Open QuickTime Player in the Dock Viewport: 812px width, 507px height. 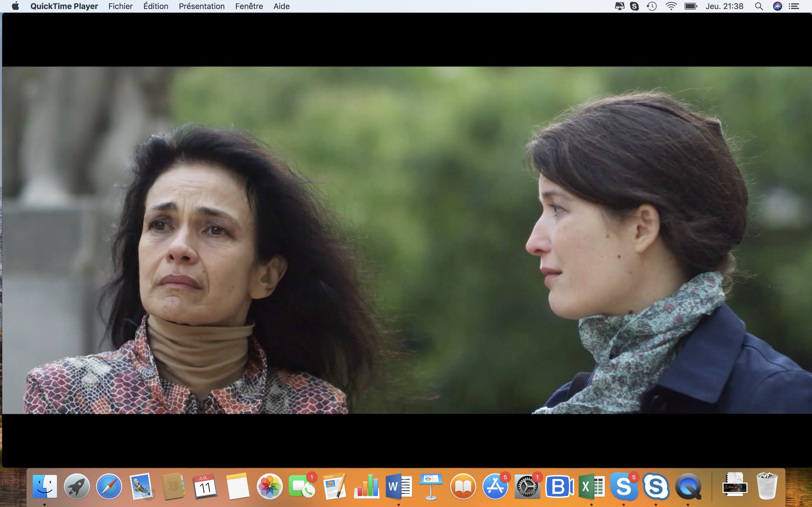click(687, 486)
